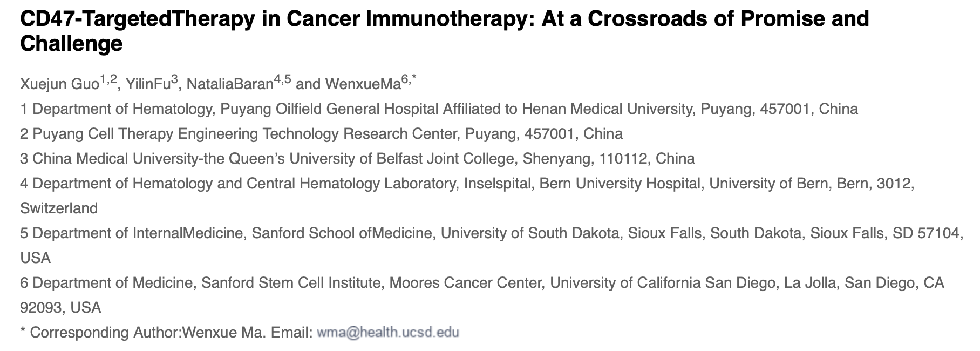The width and height of the screenshot is (980, 351).
Task: Click the text 92093, USA
Action: click(x=60, y=308)
